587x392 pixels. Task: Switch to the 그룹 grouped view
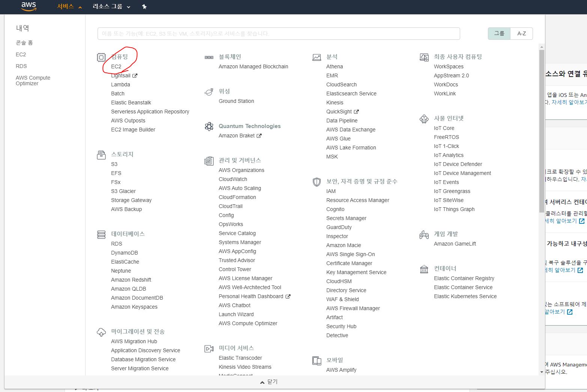[499, 33]
